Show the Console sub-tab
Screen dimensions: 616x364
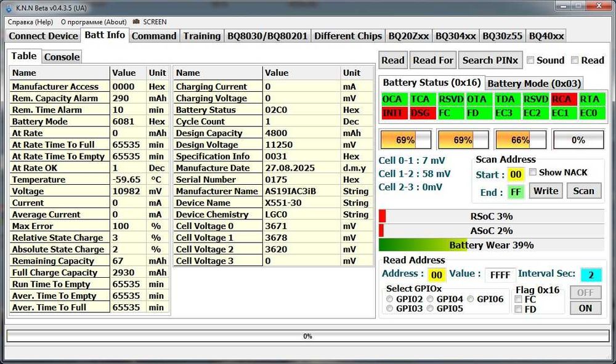pyautogui.click(x=62, y=57)
